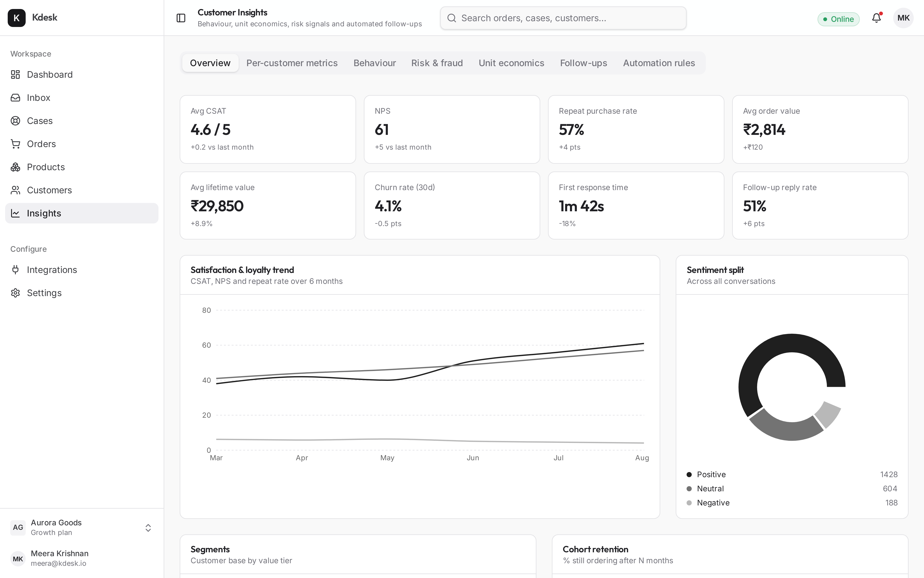Click the Cases lifebuoy icon

(15, 121)
